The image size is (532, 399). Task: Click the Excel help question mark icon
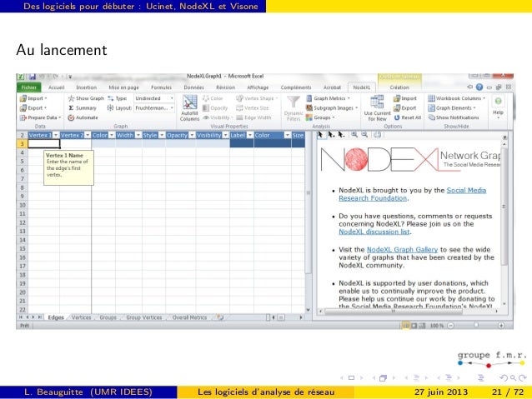click(479, 87)
